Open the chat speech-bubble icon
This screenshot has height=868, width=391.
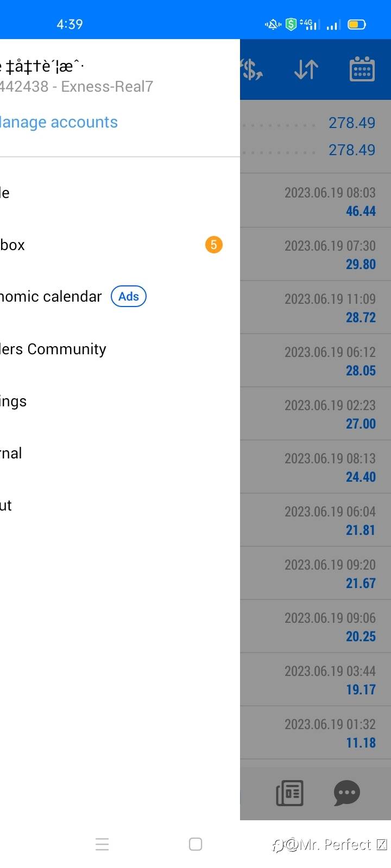[x=346, y=793]
